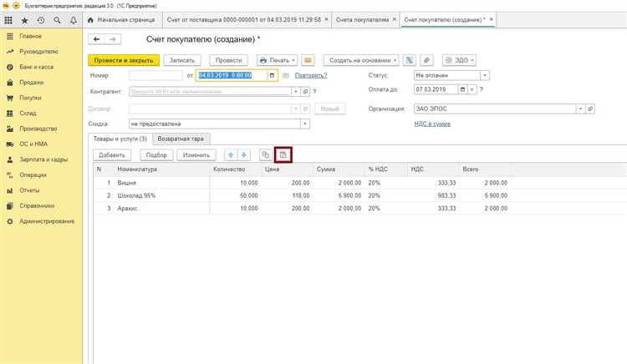This screenshot has width=627, height=364.
Task: Open the calendar picker for the invoice date
Action: [x=272, y=75]
